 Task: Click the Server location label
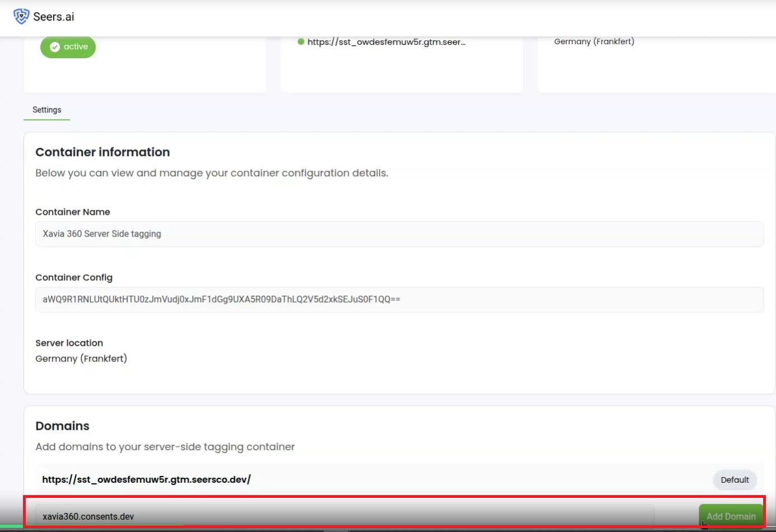tap(69, 343)
